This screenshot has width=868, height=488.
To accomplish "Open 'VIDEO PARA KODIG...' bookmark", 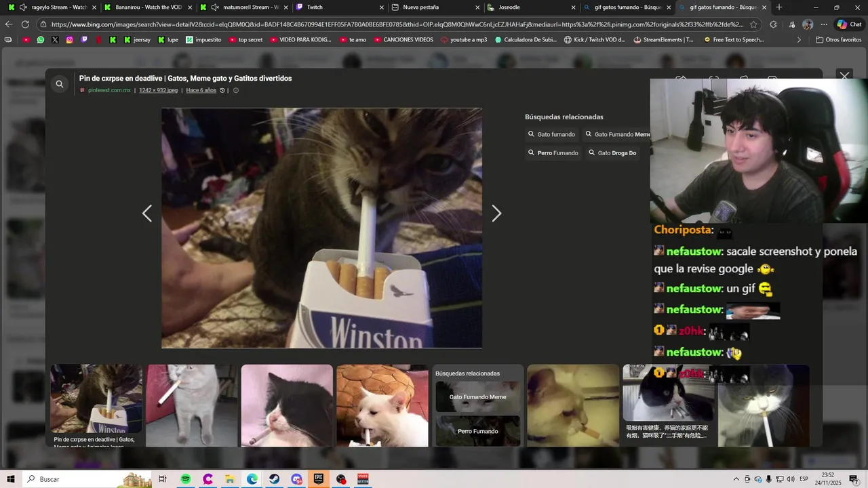I will coord(301,40).
